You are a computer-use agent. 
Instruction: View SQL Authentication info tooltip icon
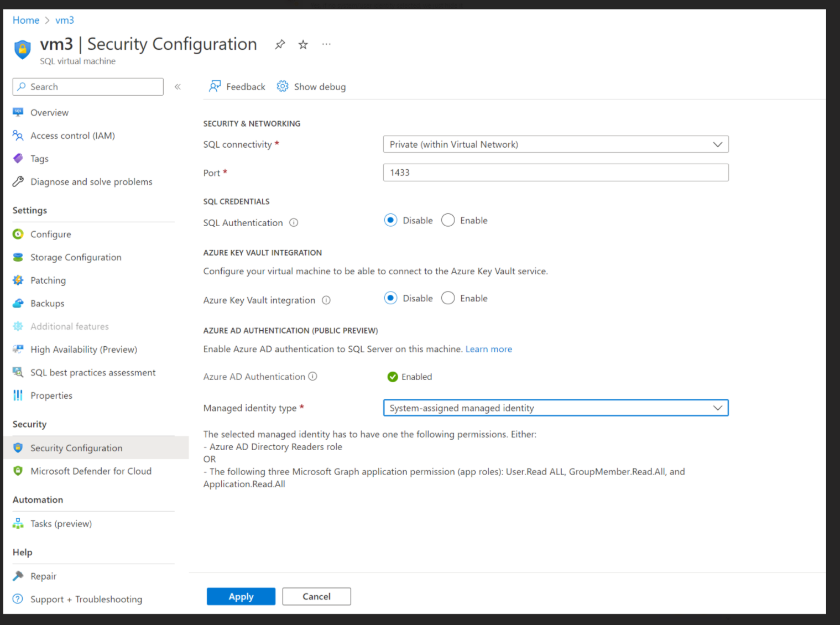pyautogui.click(x=293, y=222)
